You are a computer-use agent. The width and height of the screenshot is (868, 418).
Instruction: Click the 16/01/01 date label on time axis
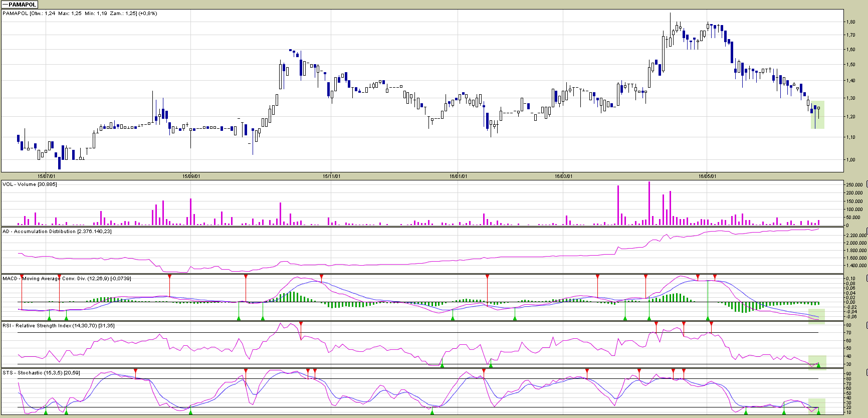[x=458, y=176]
